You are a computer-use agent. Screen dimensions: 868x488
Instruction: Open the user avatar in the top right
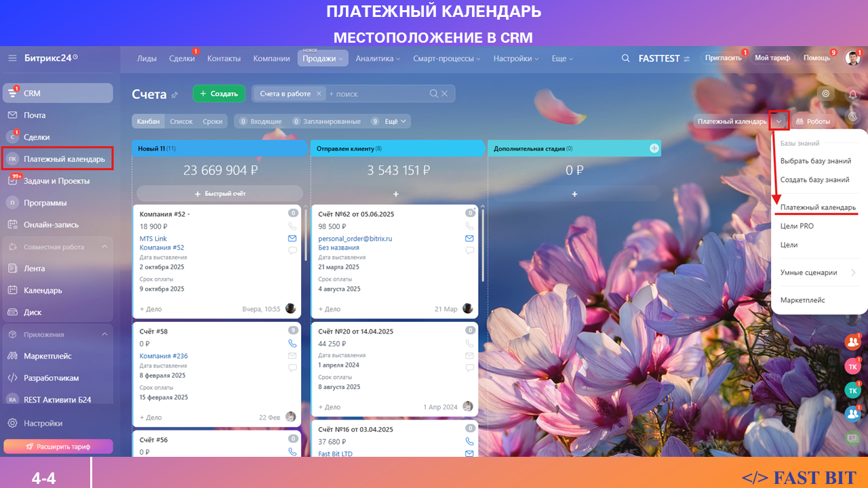pos(852,58)
